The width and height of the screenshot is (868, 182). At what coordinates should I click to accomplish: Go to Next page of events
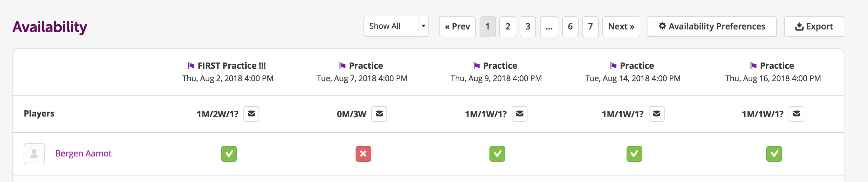coord(621,27)
